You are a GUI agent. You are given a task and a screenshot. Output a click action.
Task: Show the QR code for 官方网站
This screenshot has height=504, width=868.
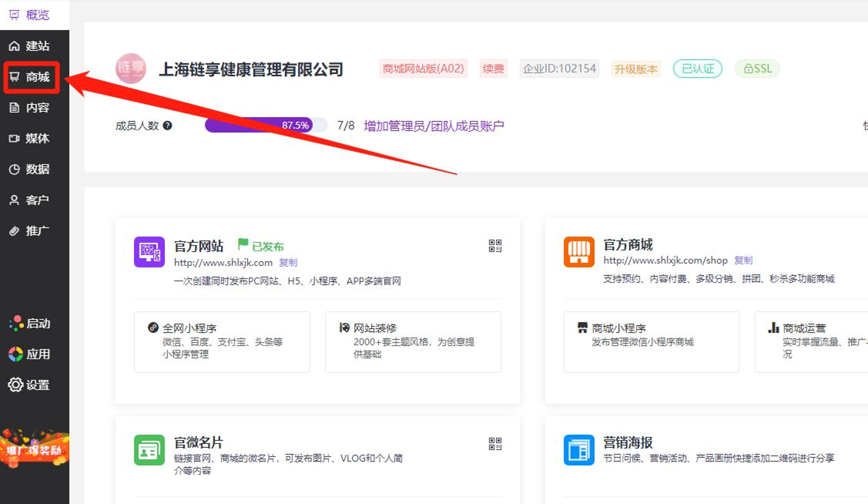click(x=495, y=246)
